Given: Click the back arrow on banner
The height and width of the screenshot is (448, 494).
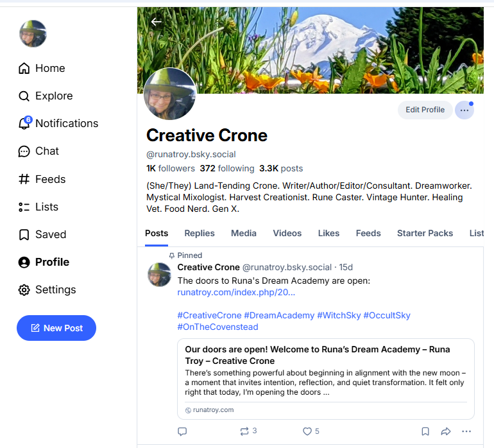Looking at the screenshot, I should pos(156,22).
